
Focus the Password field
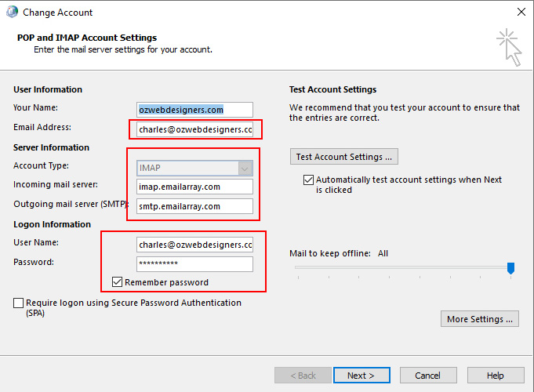tap(194, 264)
